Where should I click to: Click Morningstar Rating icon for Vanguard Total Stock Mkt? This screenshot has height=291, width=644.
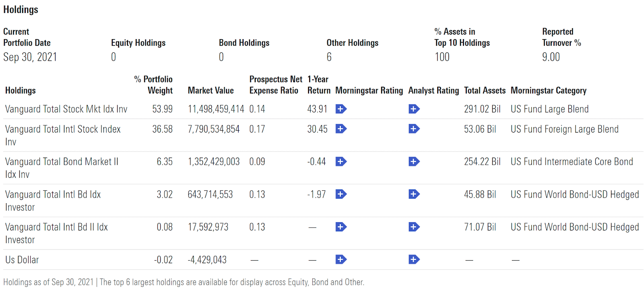click(x=341, y=109)
